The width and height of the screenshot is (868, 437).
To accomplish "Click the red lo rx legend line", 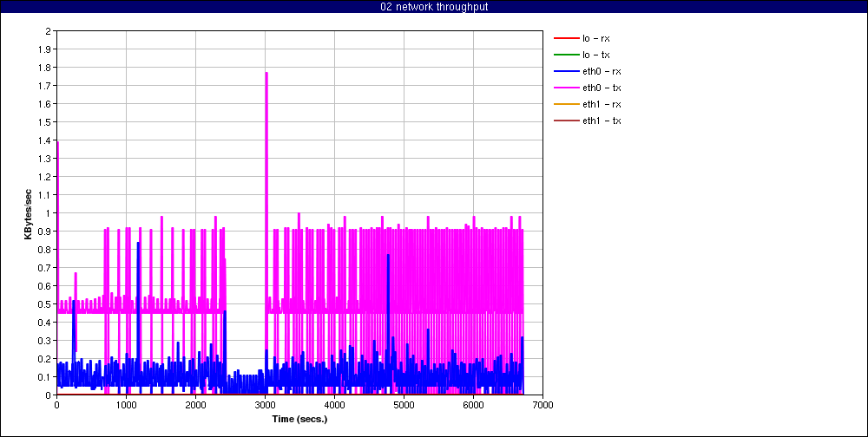I will (566, 39).
